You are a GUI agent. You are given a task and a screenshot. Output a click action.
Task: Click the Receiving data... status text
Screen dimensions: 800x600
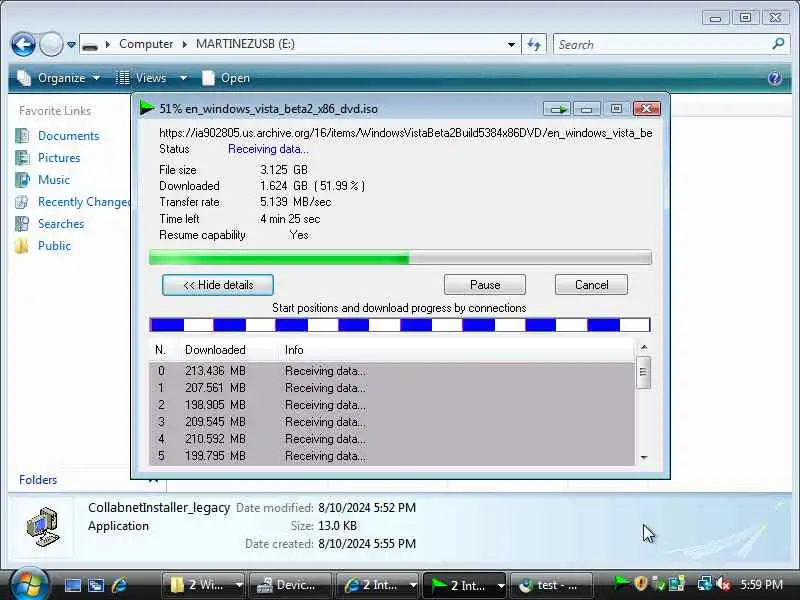pyautogui.click(x=268, y=149)
